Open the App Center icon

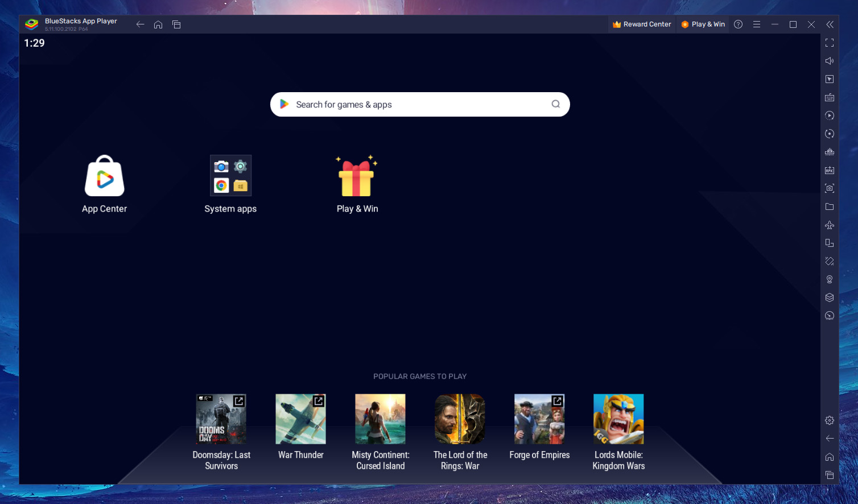[x=105, y=176]
